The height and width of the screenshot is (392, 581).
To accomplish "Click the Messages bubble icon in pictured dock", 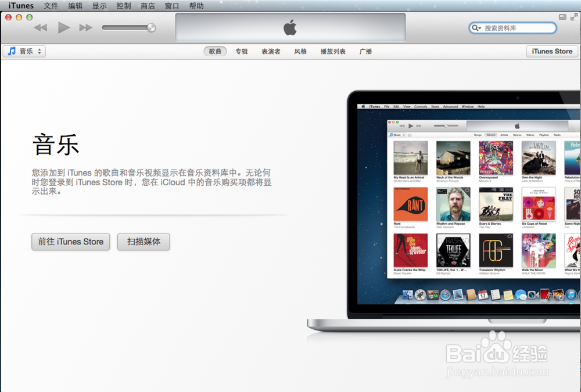I will coord(521,295).
